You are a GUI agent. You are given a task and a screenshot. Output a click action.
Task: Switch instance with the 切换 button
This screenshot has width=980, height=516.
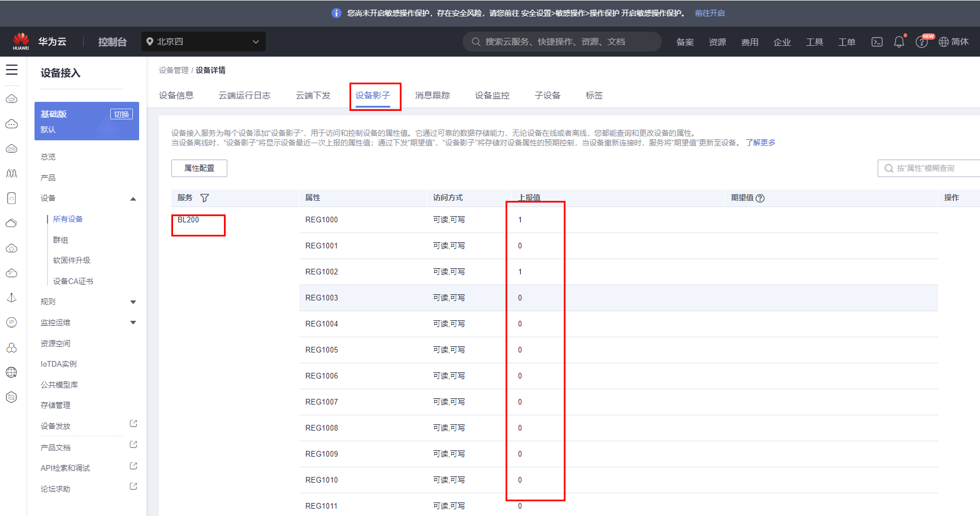pos(122,114)
